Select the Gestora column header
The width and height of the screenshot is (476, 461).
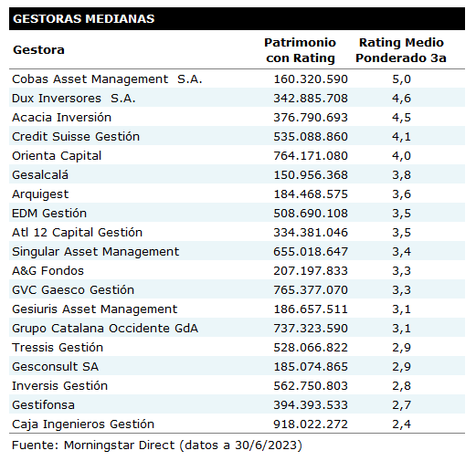tap(38, 50)
